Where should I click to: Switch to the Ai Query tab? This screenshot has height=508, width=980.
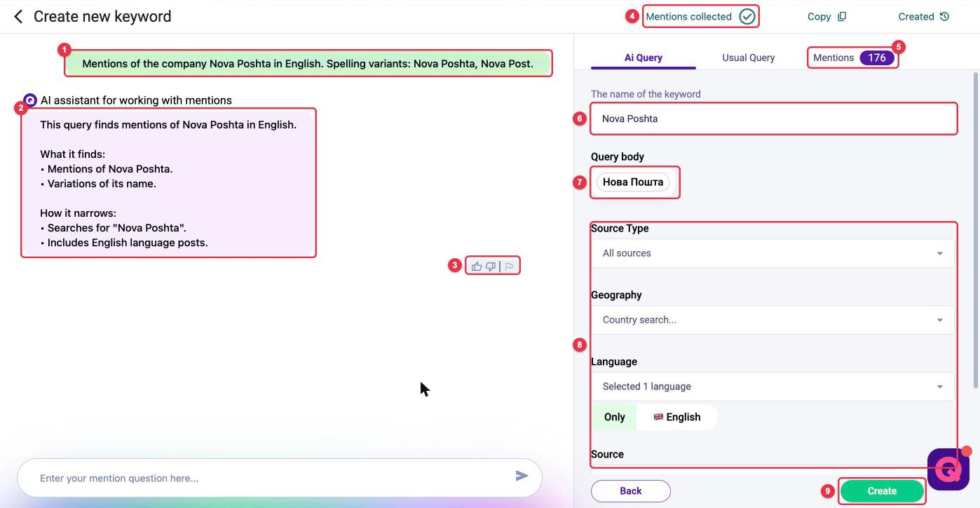644,58
